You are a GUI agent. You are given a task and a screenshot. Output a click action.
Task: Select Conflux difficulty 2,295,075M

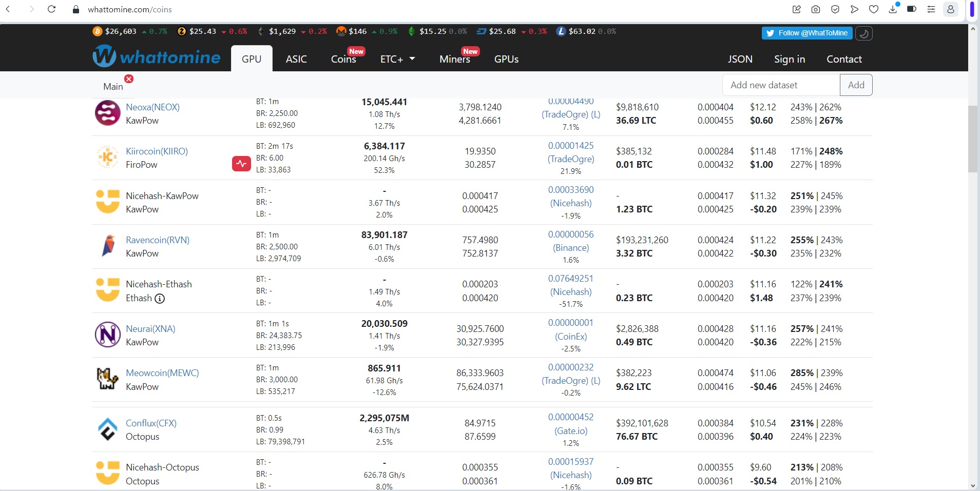point(385,418)
